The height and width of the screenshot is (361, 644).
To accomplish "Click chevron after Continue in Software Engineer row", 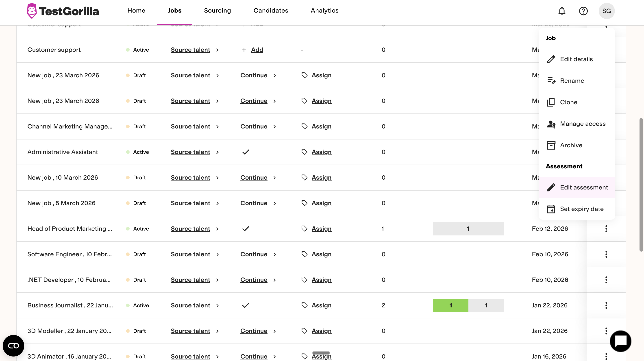I will 274,254.
